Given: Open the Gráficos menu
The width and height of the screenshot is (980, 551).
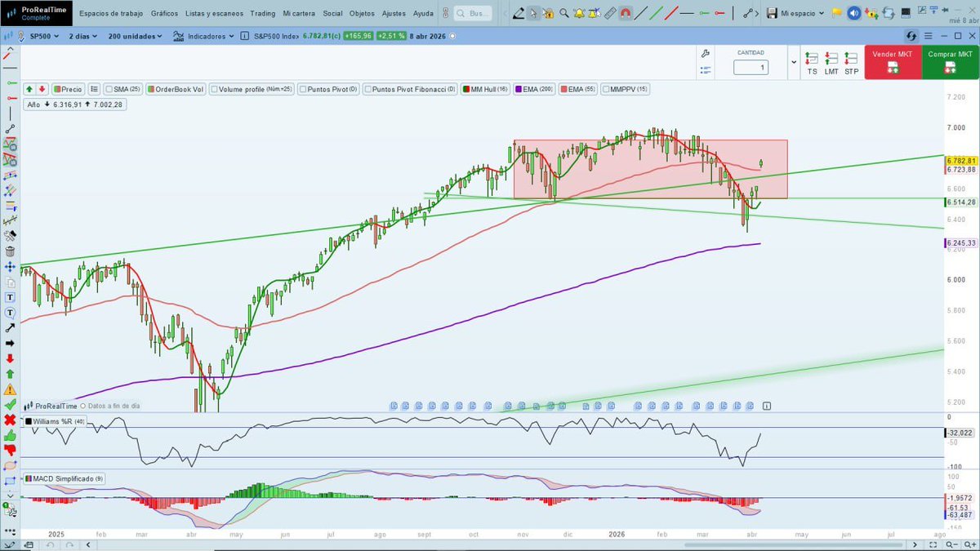Looking at the screenshot, I should [x=164, y=13].
